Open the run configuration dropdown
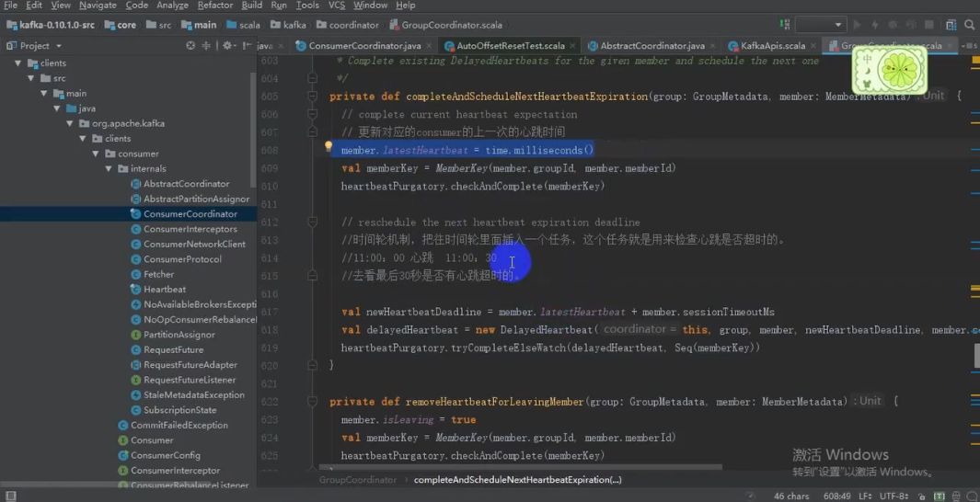Image resolution: width=980 pixels, height=502 pixels. (x=821, y=25)
